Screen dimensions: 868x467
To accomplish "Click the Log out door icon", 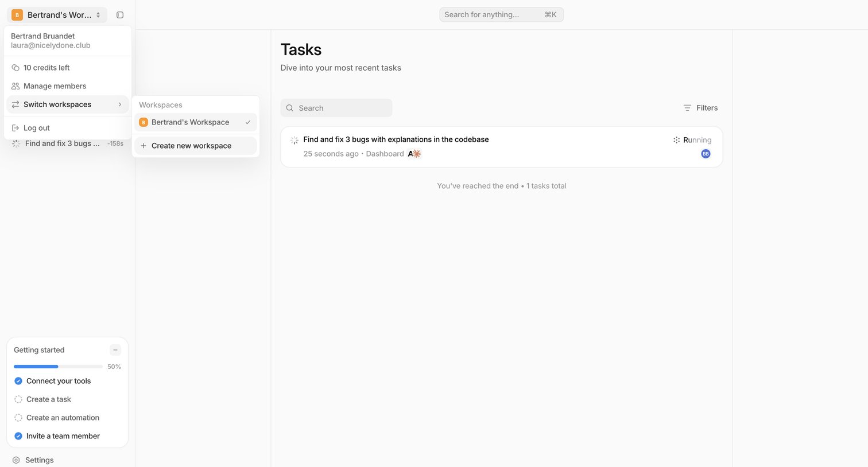I will pyautogui.click(x=15, y=128).
